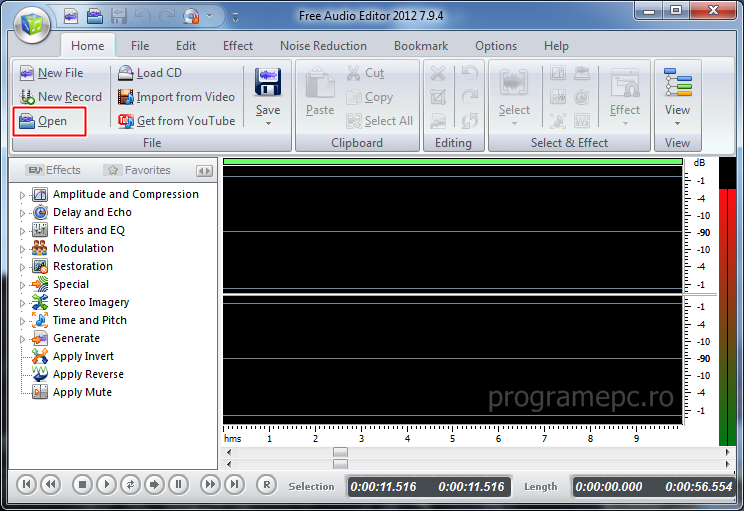Click quick access open file icon

94,17
